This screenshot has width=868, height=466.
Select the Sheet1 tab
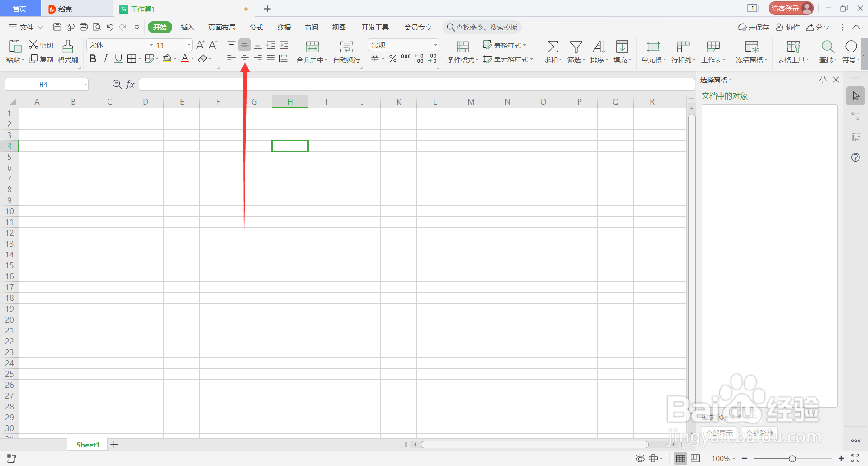pos(88,445)
